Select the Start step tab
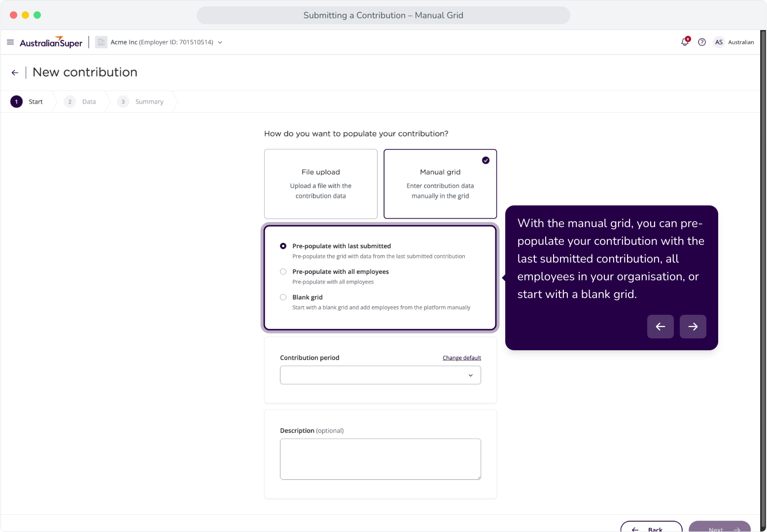The width and height of the screenshot is (767, 532). 27,102
